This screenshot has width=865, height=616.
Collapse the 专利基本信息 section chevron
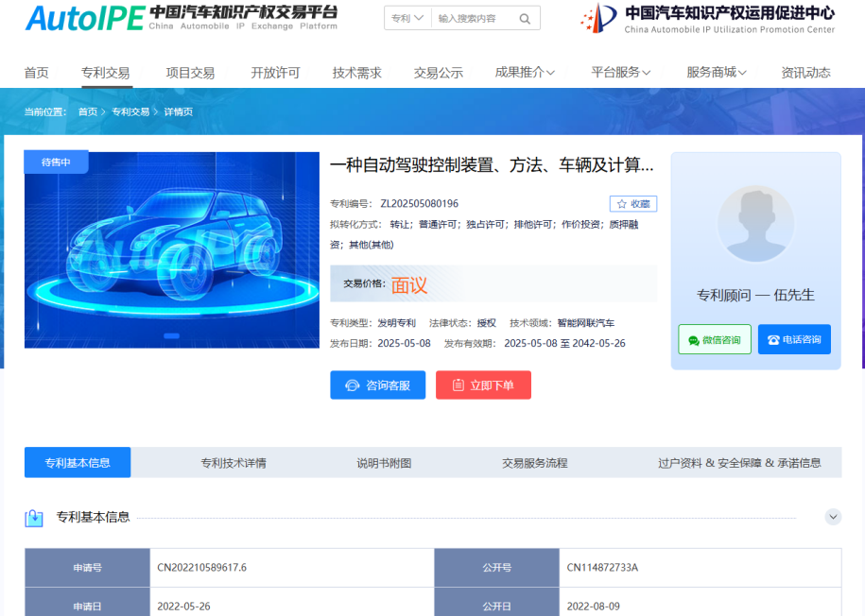[833, 517]
